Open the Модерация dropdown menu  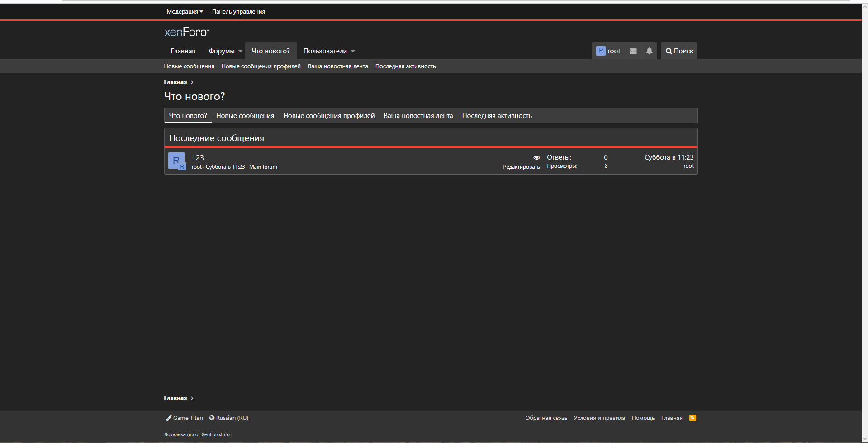185,12
